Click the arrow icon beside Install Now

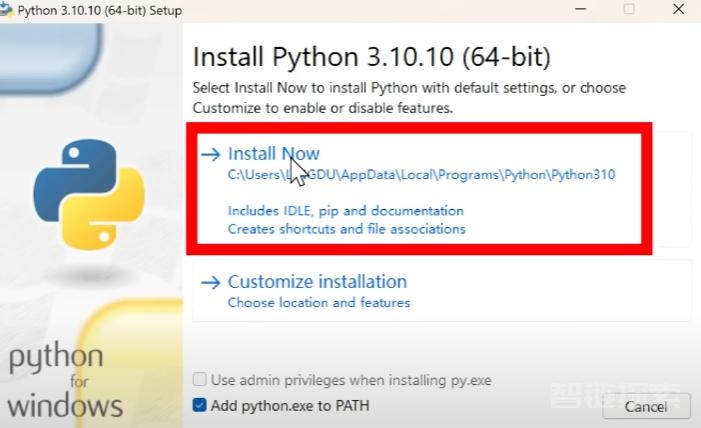[x=211, y=154]
